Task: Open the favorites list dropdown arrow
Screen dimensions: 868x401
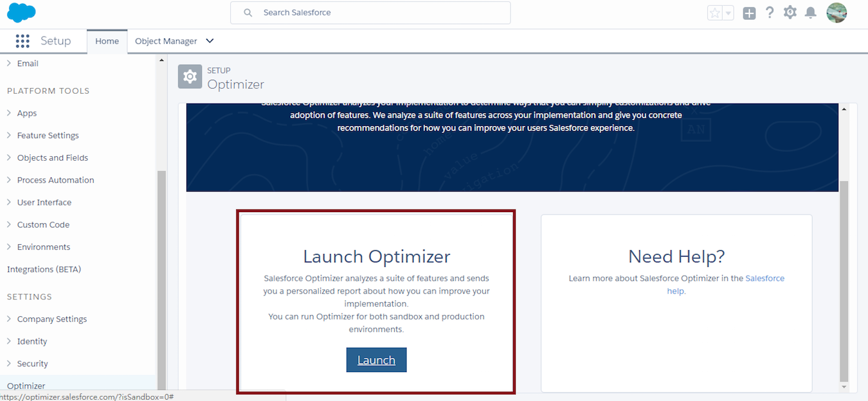Action: [728, 13]
